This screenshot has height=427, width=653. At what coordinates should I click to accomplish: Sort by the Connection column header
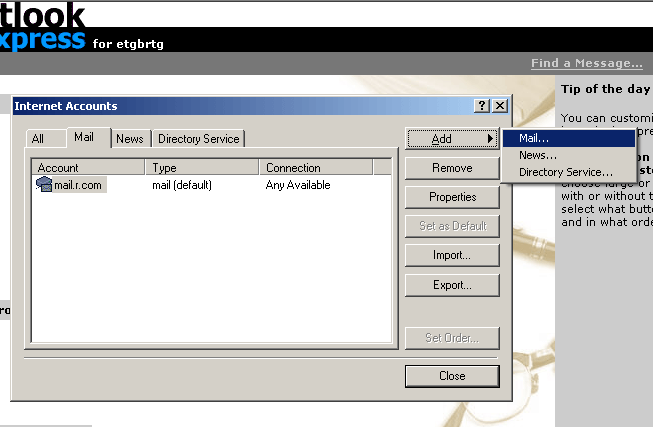(x=316, y=167)
